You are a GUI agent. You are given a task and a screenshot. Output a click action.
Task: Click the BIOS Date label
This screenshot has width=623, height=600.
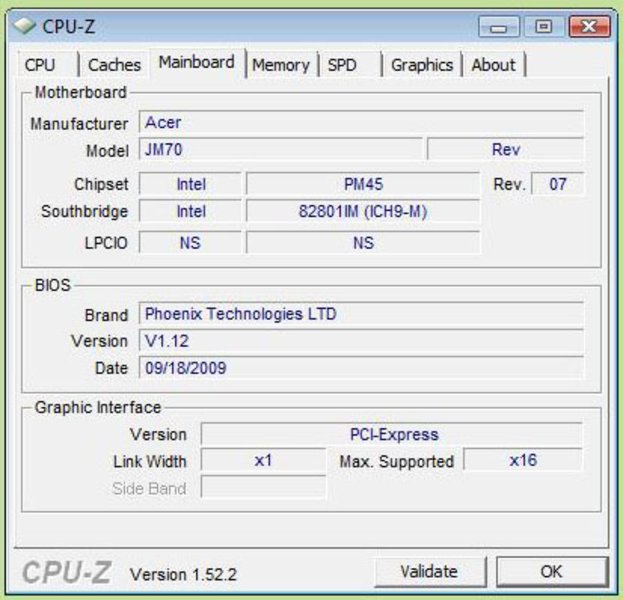(x=111, y=368)
